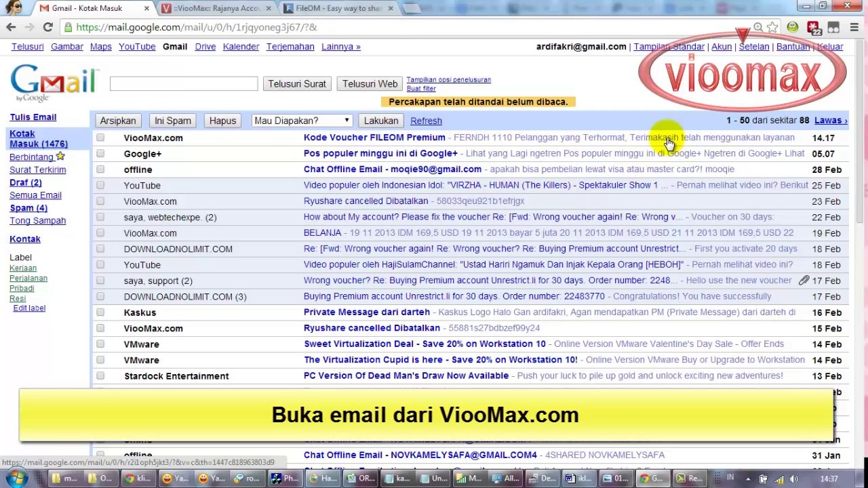Check the Kaskus Private Message email
The height and width of the screenshot is (488, 868).
point(100,312)
